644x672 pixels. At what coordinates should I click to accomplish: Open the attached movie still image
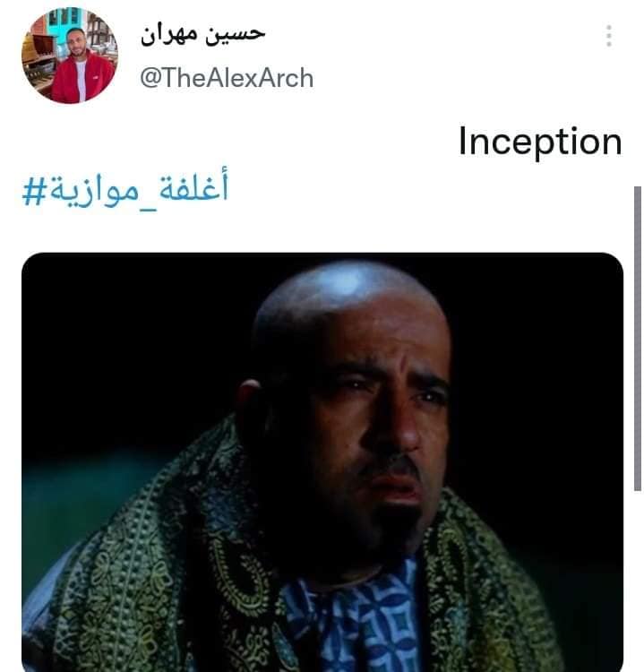(322, 462)
